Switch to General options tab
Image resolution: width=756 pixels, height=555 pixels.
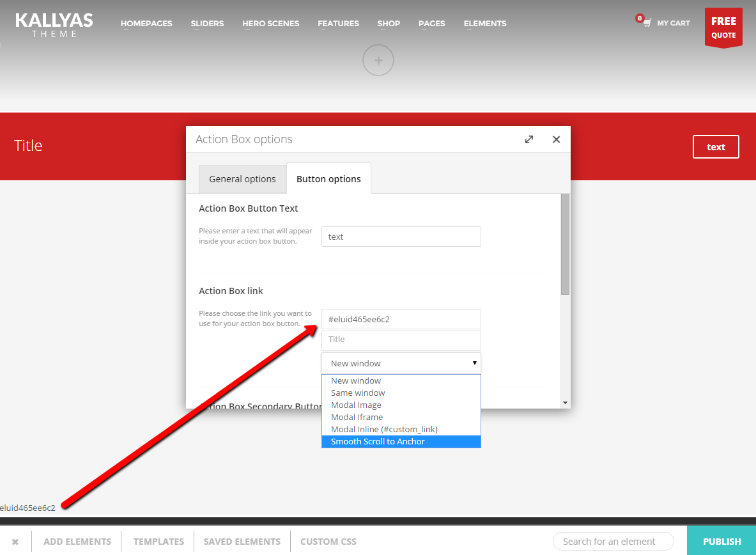pyautogui.click(x=242, y=179)
